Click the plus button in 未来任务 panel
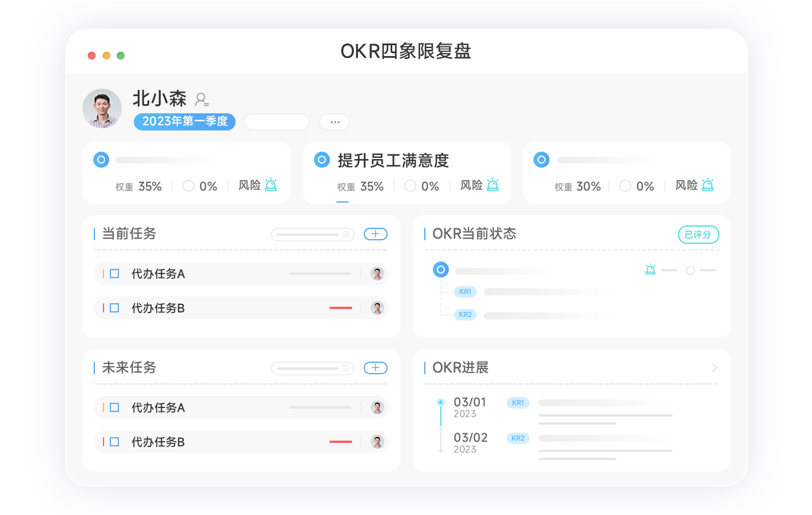 tap(375, 368)
